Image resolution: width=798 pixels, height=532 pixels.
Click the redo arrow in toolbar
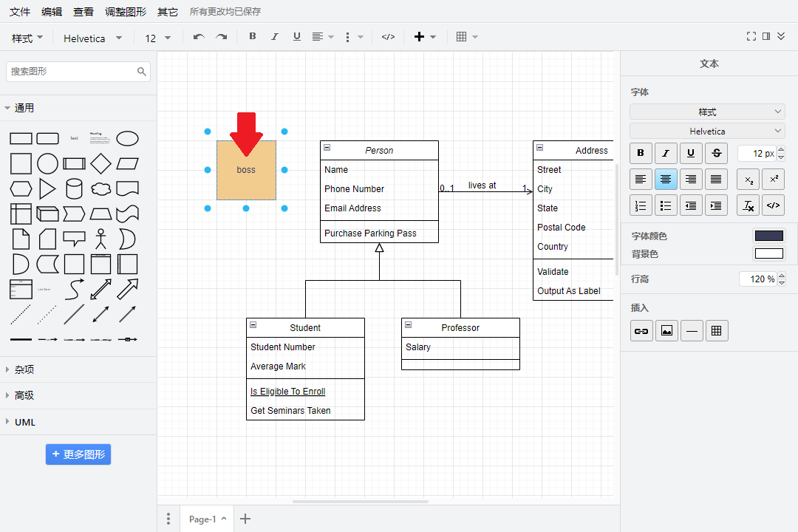click(221, 37)
